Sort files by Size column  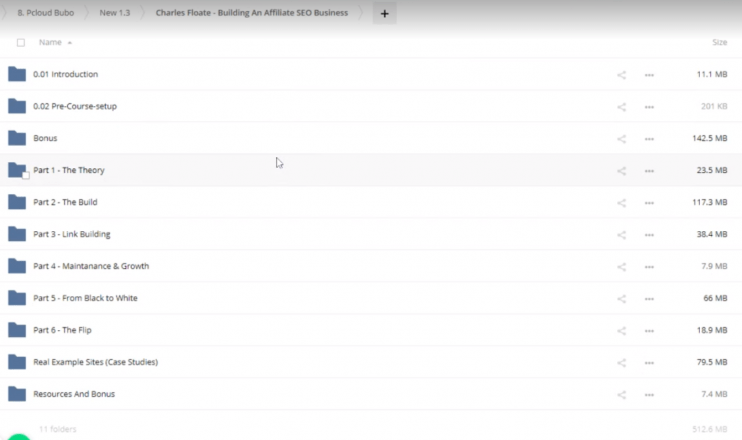(719, 43)
